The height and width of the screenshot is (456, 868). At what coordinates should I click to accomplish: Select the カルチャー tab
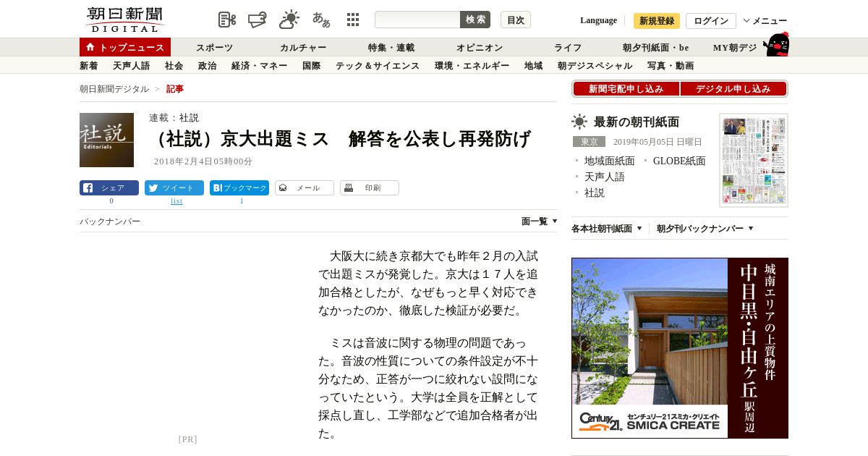coord(304,48)
